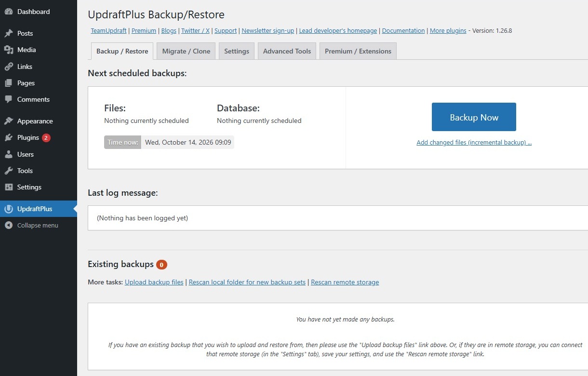The width and height of the screenshot is (588, 376).
Task: Click the Dashboard gauge icon
Action: [x=9, y=12]
